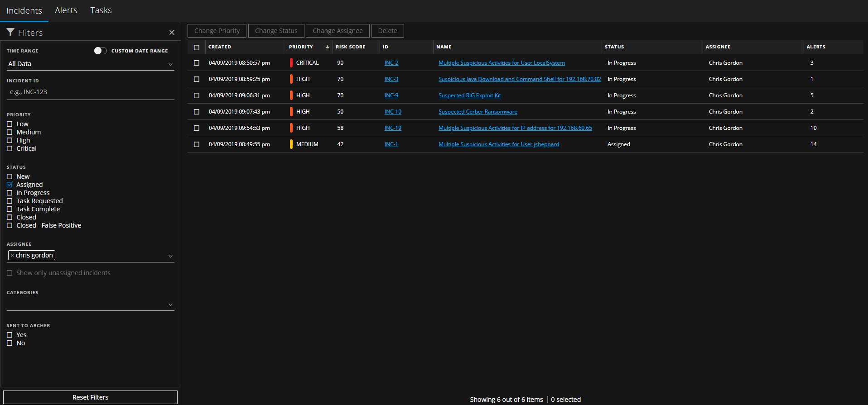868x405 pixels.
Task: Click the Priority column sort arrow
Action: [327, 47]
